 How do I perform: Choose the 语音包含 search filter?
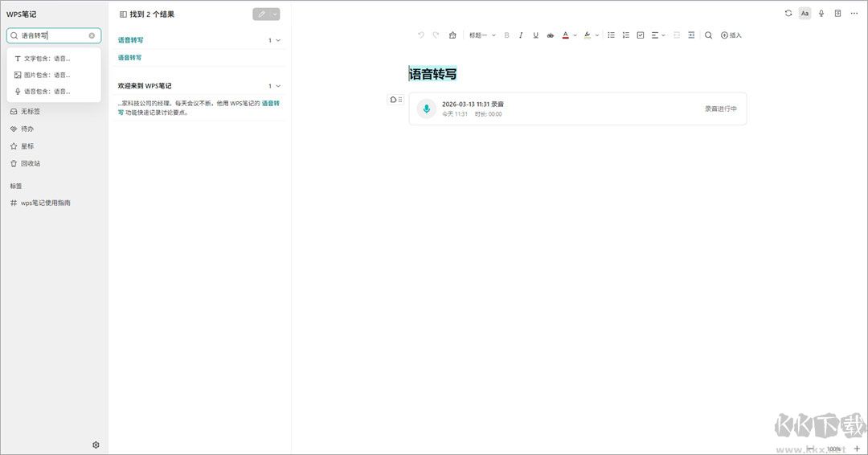(54, 92)
